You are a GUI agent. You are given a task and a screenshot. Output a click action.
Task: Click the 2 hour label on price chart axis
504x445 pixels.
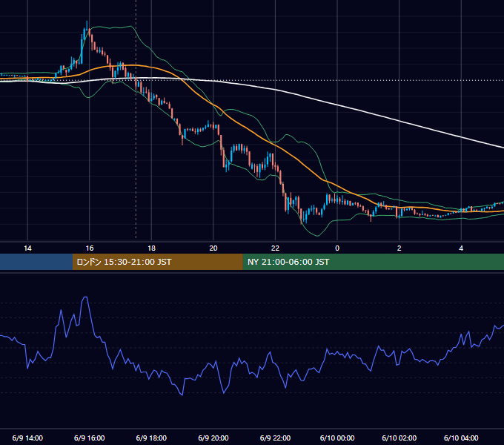(399, 248)
